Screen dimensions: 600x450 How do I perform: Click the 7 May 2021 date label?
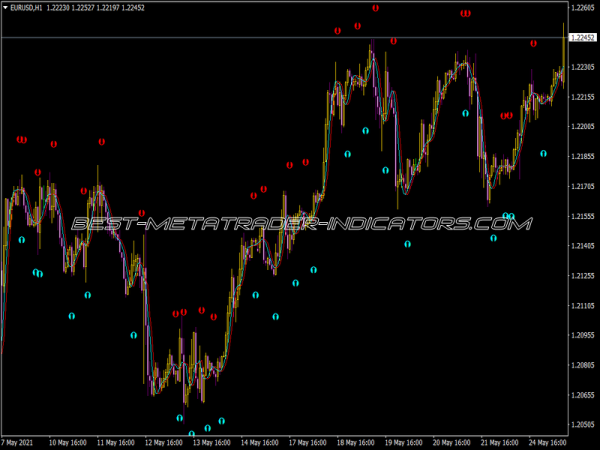[x=20, y=442]
